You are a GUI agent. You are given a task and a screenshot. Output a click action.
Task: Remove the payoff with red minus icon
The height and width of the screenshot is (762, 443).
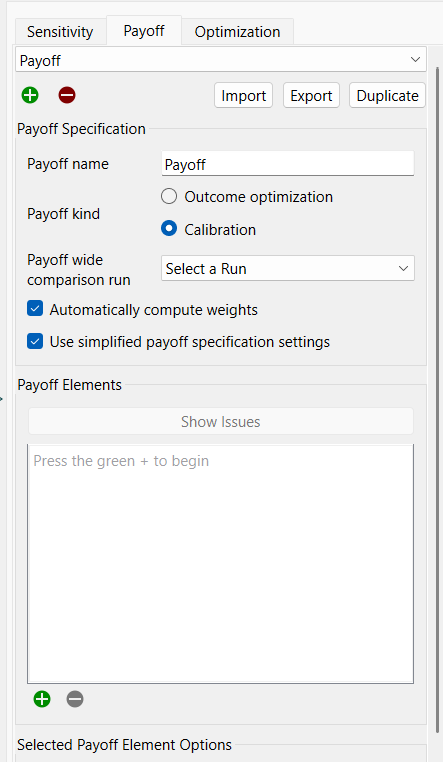67,95
